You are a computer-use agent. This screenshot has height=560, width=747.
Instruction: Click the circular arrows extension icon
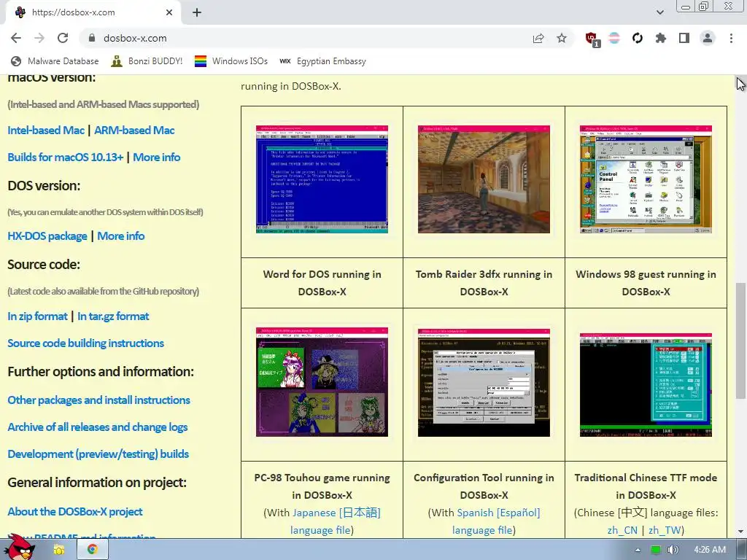coord(638,38)
